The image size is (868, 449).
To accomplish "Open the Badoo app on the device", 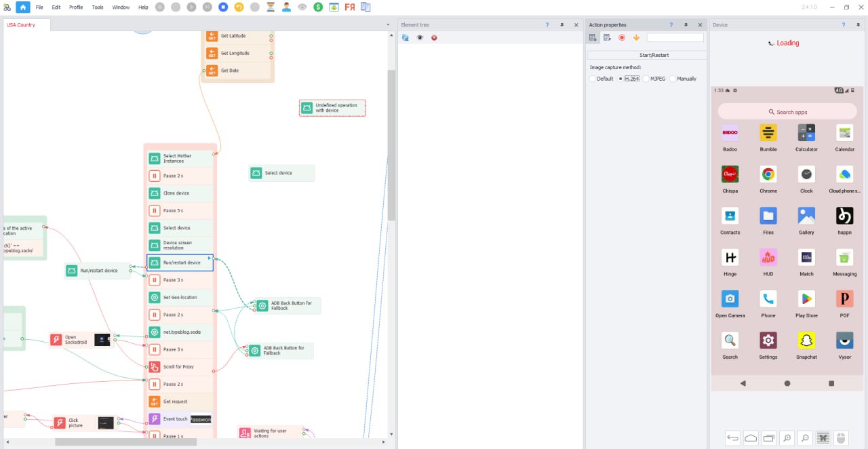I will 730,137.
